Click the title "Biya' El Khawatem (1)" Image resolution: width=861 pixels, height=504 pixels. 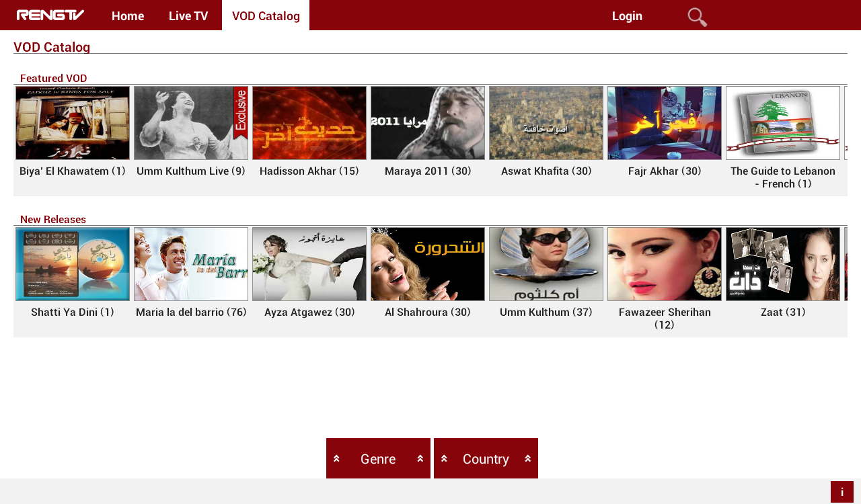(73, 171)
